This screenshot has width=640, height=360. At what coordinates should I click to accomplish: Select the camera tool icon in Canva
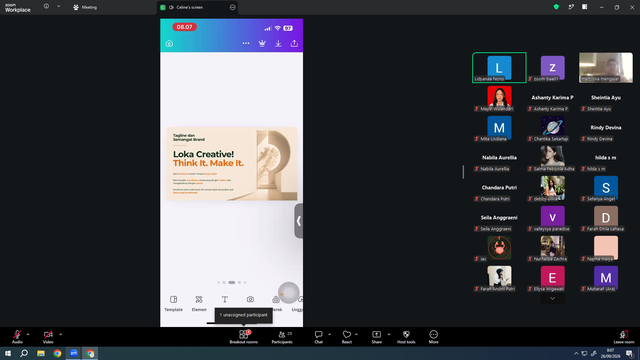[x=250, y=300]
